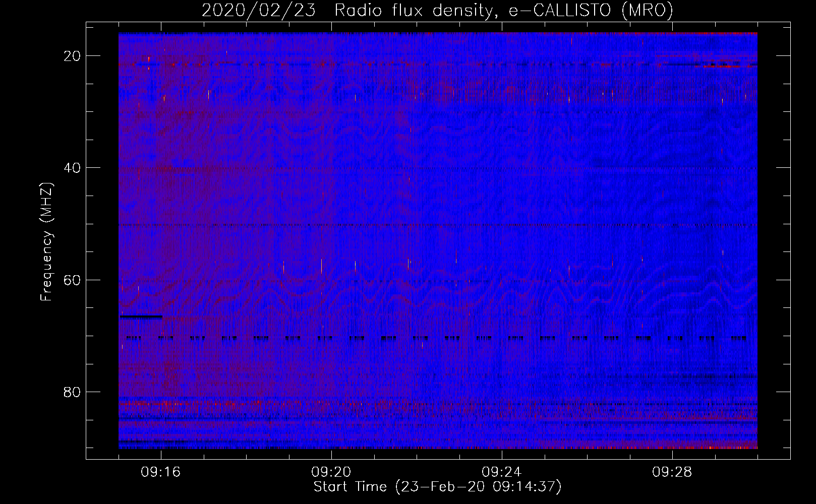The image size is (816, 504).
Task: Click the 40 frequency tick label
Action: pyautogui.click(x=72, y=168)
